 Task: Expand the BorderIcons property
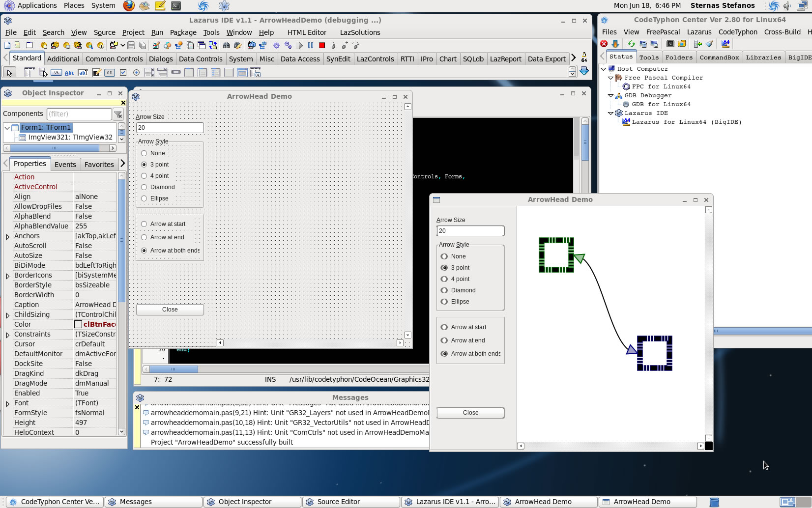(x=8, y=276)
